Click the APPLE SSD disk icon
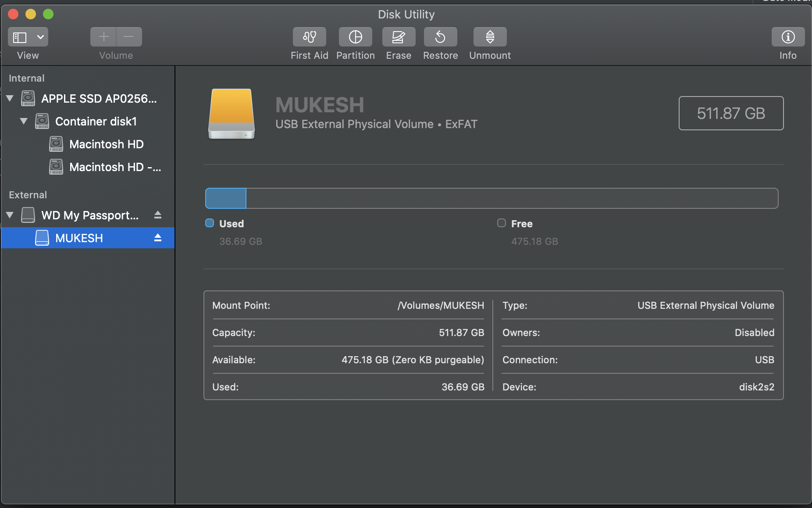Image resolution: width=812 pixels, height=508 pixels. point(28,98)
